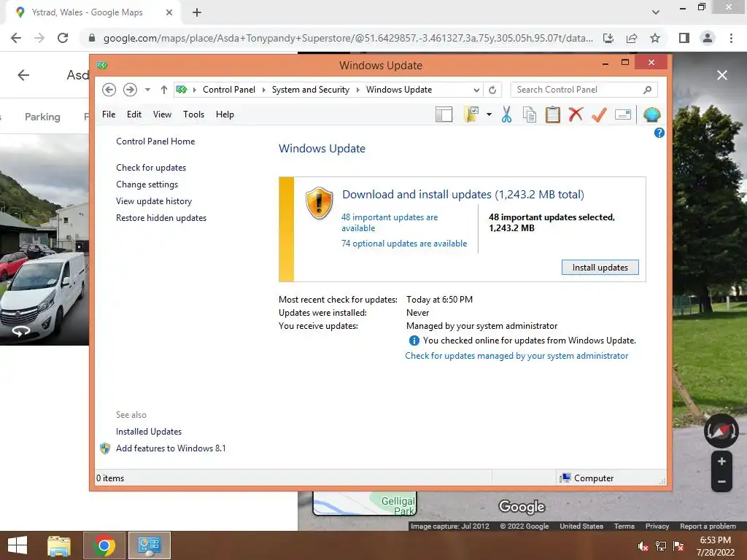This screenshot has width=747, height=560.
Task: Open Control Panel Home
Action: coord(155,141)
